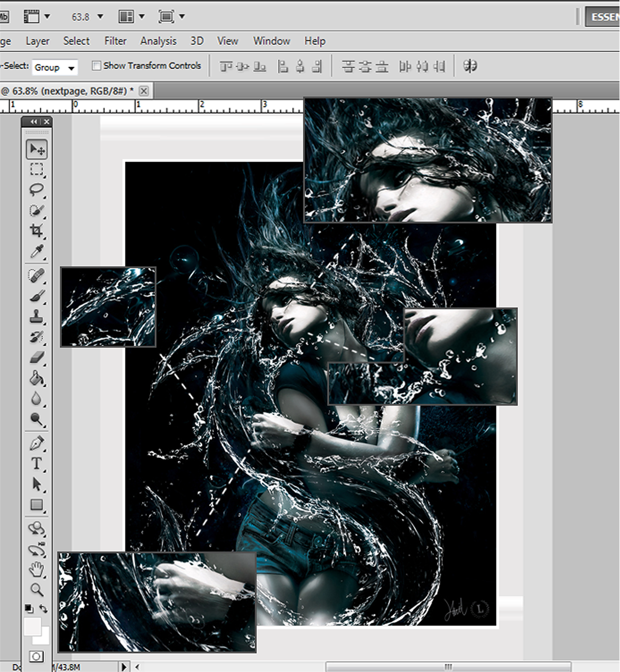The width and height of the screenshot is (620, 672).
Task: Click Distribute Bottom Edges in options bar
Action: pos(382,66)
